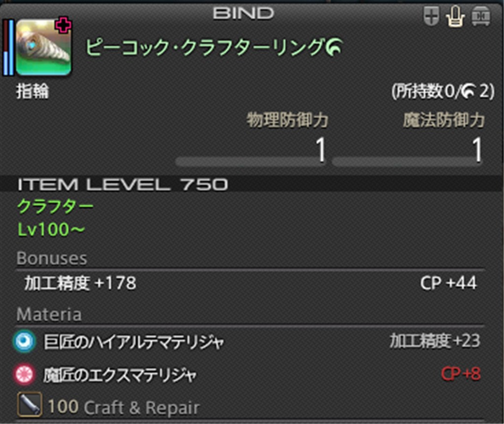Click the pink materia orb icon
The image size is (504, 424).
(24, 374)
